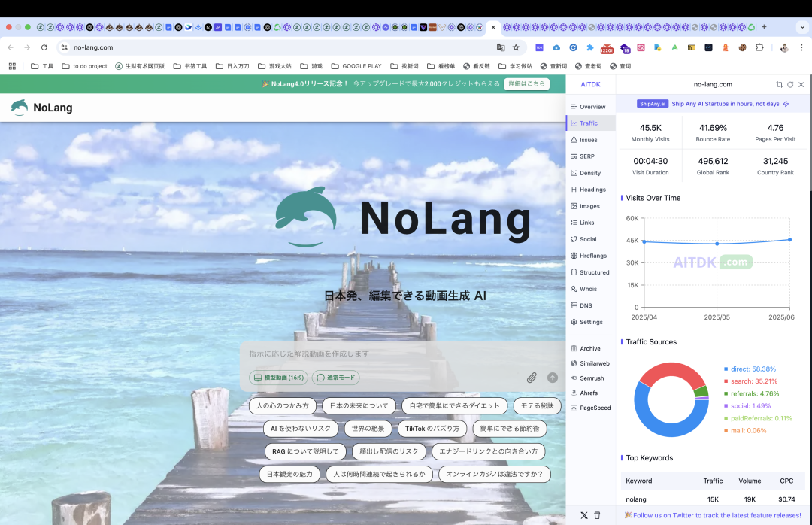This screenshot has width=812, height=525.
Task: Select the RAG について説明して suggestion
Action: point(305,451)
